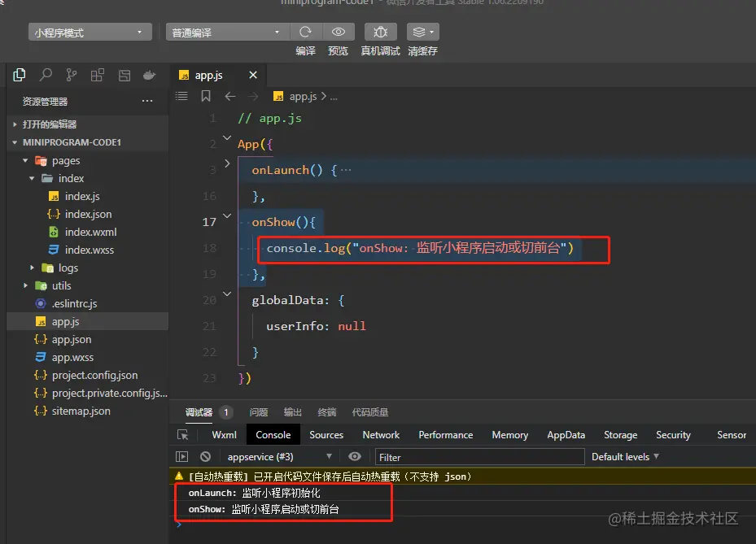Click the real-device debug bug icon
Viewport: 756px width, 544px height.
pos(380,32)
